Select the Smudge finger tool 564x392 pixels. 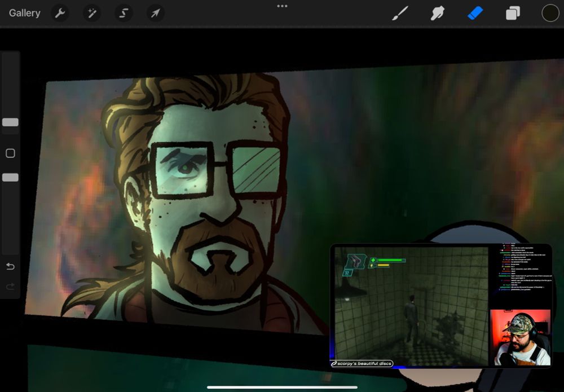click(438, 14)
